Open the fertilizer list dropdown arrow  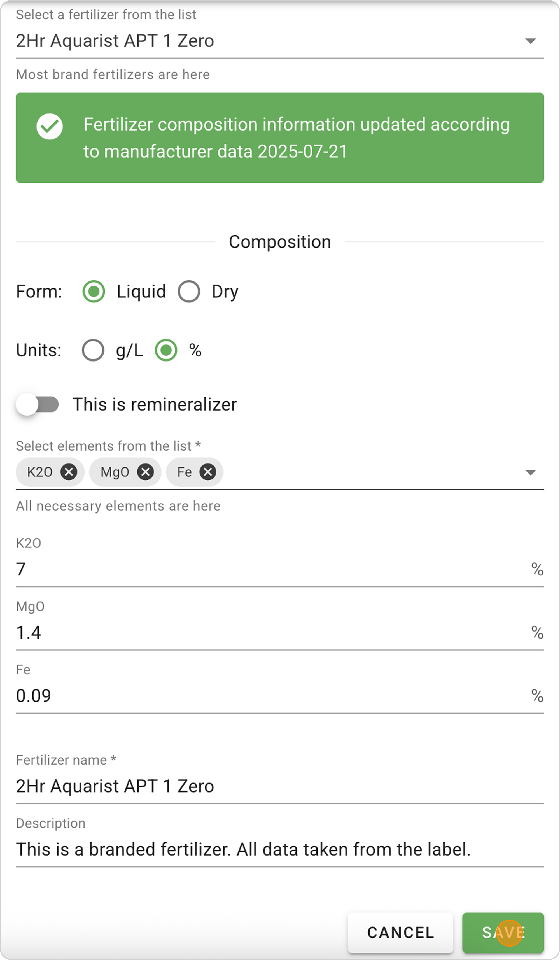coord(530,41)
